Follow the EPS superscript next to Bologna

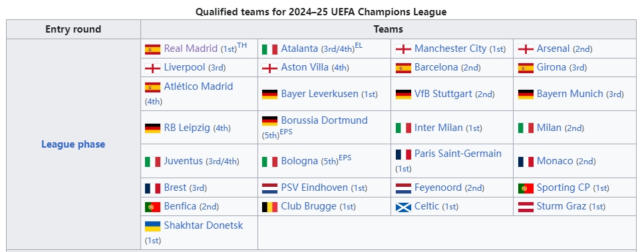coord(345,158)
